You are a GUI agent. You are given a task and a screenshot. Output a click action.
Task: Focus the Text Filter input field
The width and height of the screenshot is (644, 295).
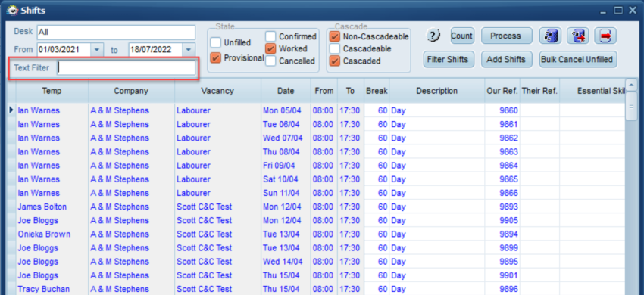[x=126, y=68]
